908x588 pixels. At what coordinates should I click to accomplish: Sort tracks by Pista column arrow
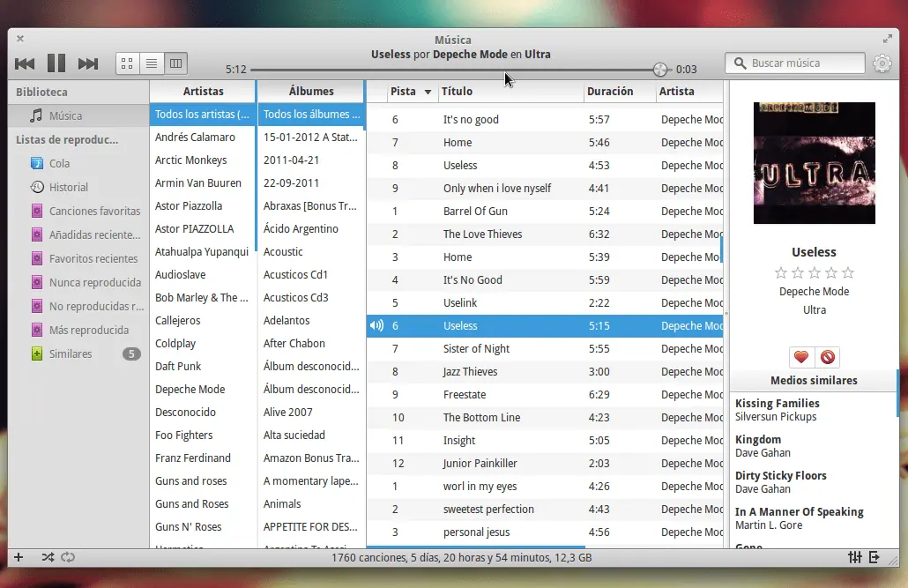(428, 92)
